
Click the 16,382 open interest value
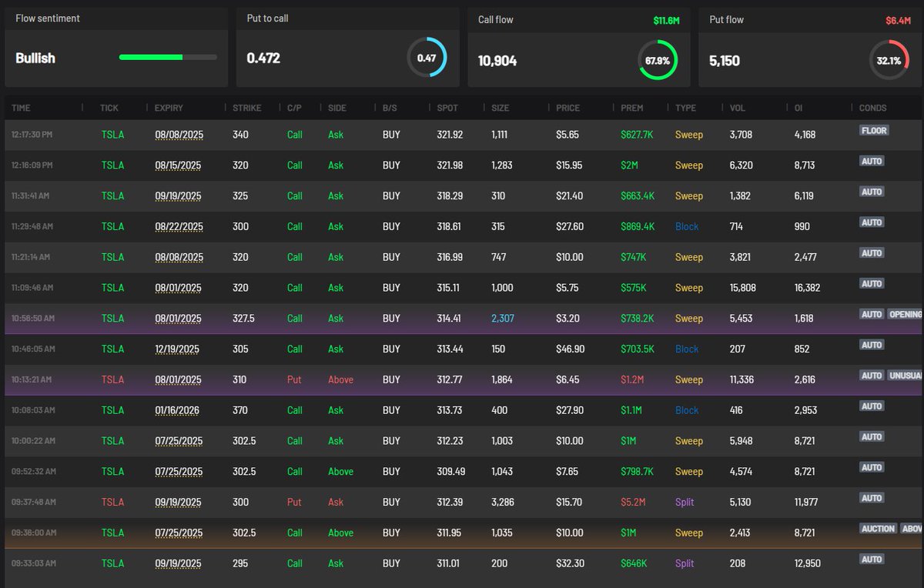click(807, 288)
